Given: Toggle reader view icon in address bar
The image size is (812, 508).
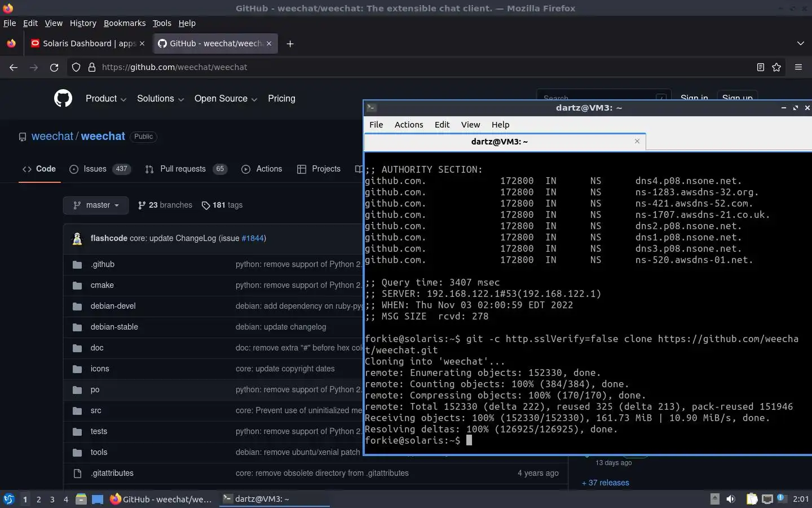Looking at the screenshot, I should [x=760, y=67].
